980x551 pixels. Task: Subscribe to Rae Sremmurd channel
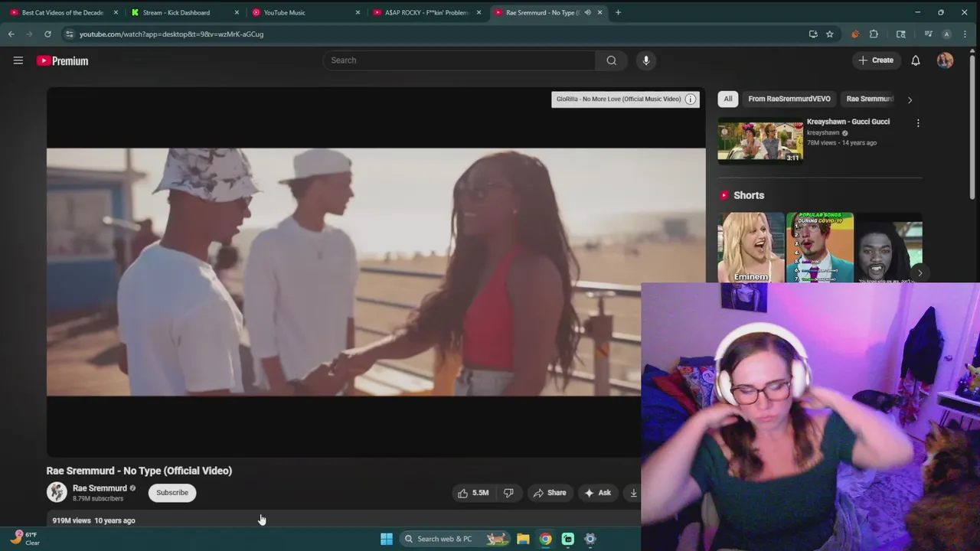[x=172, y=493]
